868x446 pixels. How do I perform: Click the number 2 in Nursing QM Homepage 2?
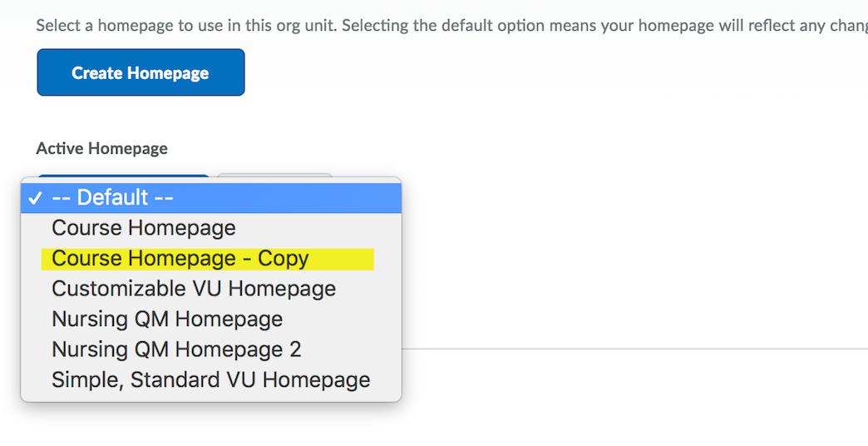coord(295,349)
